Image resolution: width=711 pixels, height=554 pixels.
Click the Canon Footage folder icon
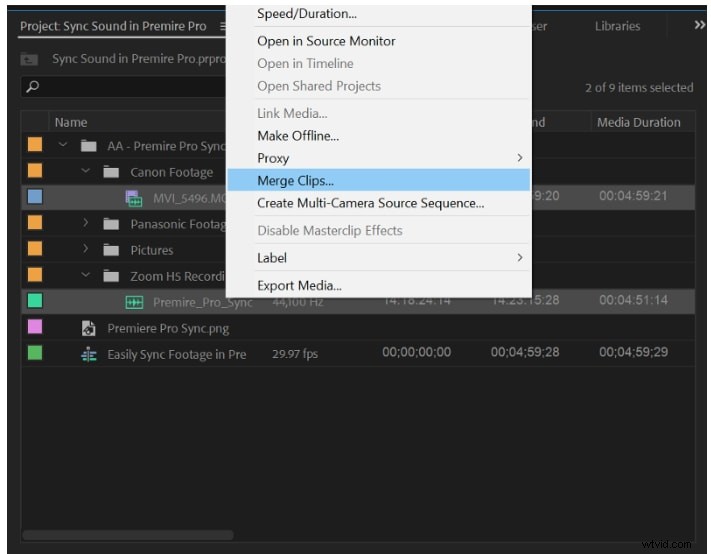click(111, 172)
